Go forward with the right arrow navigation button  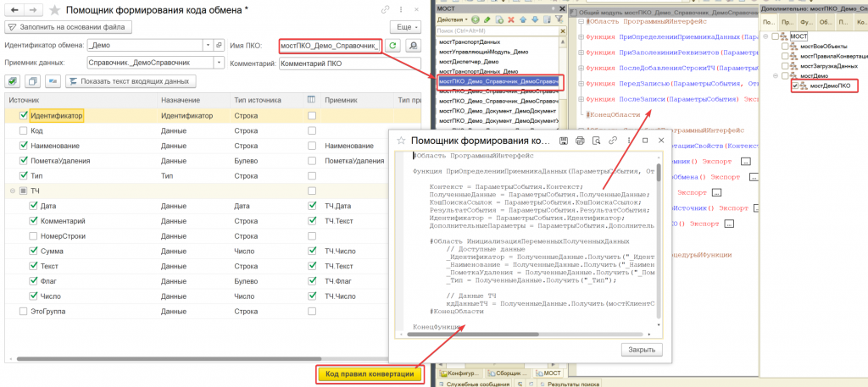point(31,10)
